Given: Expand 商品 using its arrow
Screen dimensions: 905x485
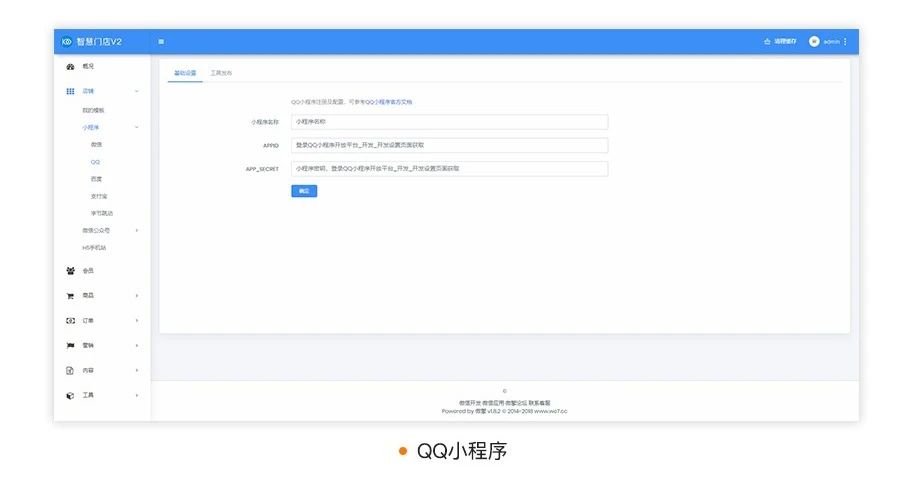Looking at the screenshot, I should (137, 296).
